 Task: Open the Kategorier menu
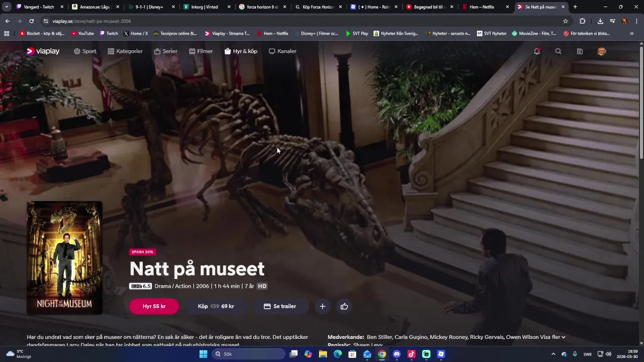125,51
